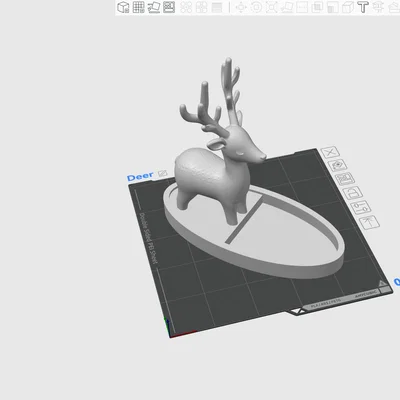This screenshot has width=400, height=400.
Task: Arrange objects on this plate icon
Action: click(345, 179)
